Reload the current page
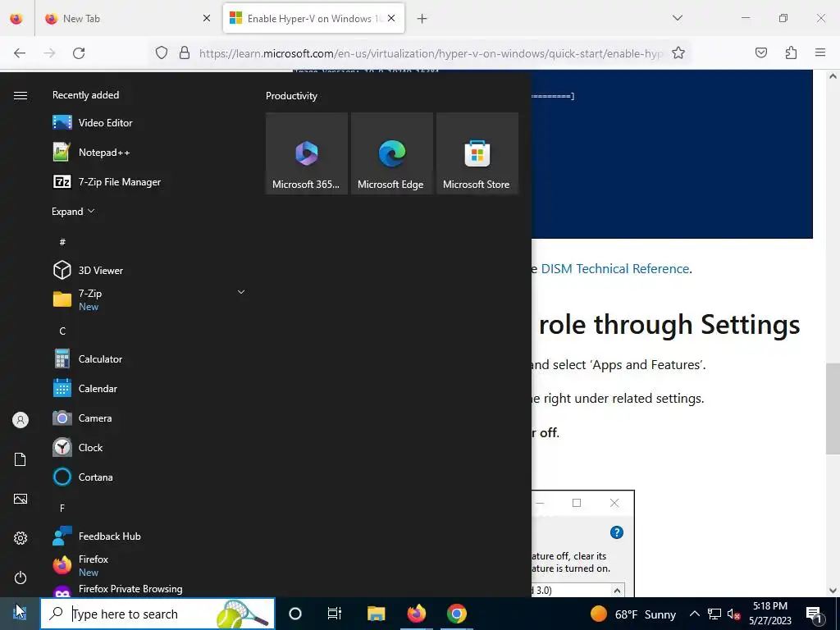The height and width of the screenshot is (630, 840). [x=79, y=52]
